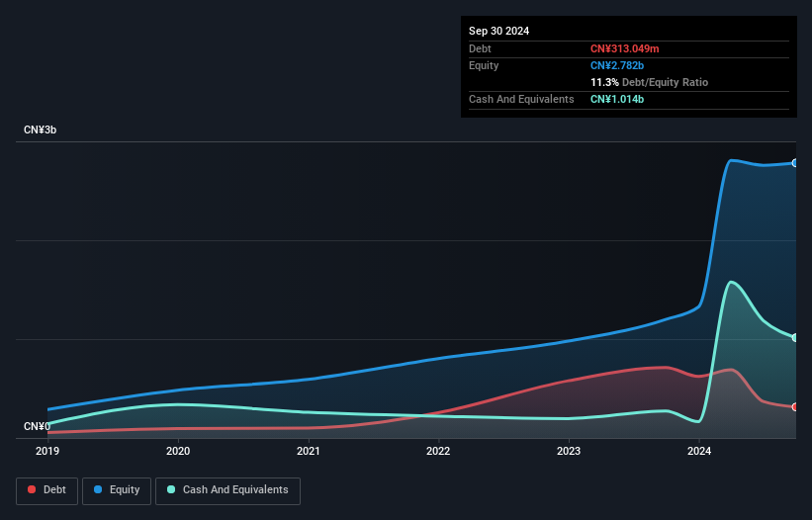Viewport: 812px width, 520px height.
Task: Select the Cash And Equivalents end-point marker
Action: point(795,337)
